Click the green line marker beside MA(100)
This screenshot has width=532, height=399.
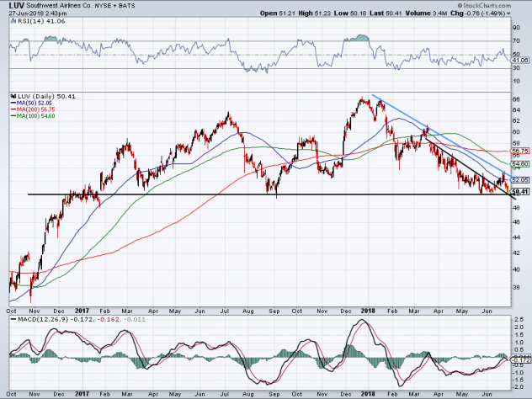click(x=13, y=116)
